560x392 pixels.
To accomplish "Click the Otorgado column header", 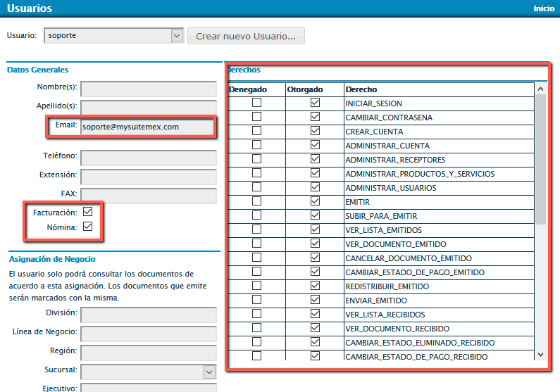I will coord(305,89).
